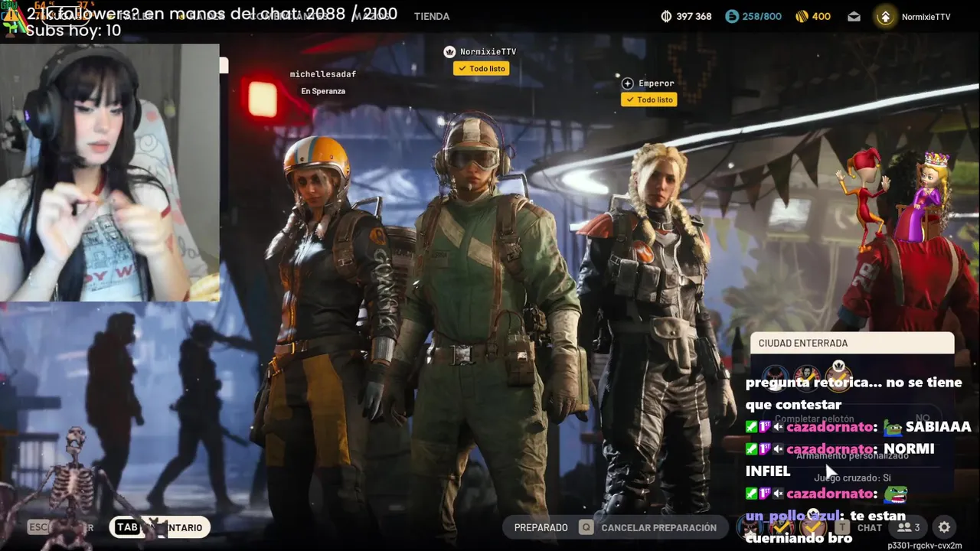This screenshot has width=980, height=551.
Task: Select the NormixieTTV squad nameplate
Action: pyautogui.click(x=488, y=51)
